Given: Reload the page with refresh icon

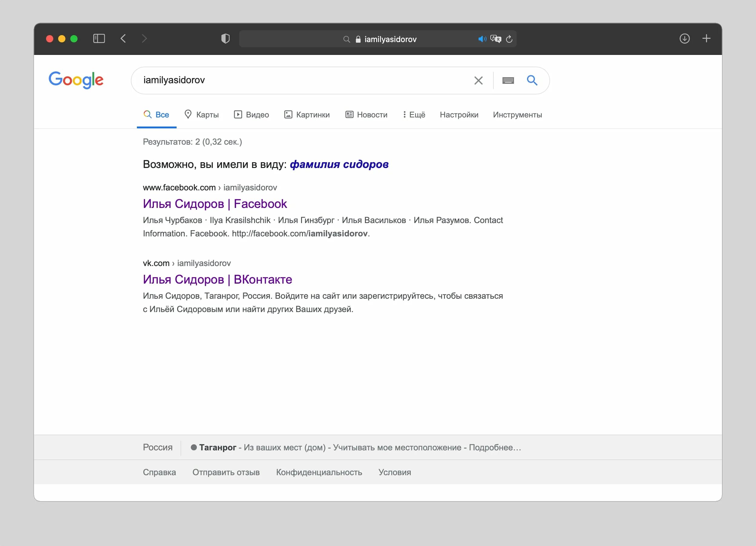Looking at the screenshot, I should click(509, 39).
